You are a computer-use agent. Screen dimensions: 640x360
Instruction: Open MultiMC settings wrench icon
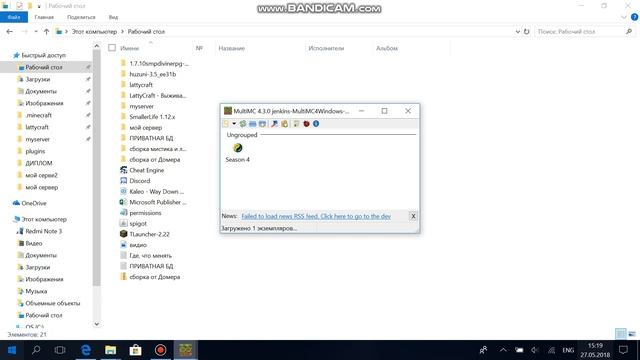(x=274, y=124)
